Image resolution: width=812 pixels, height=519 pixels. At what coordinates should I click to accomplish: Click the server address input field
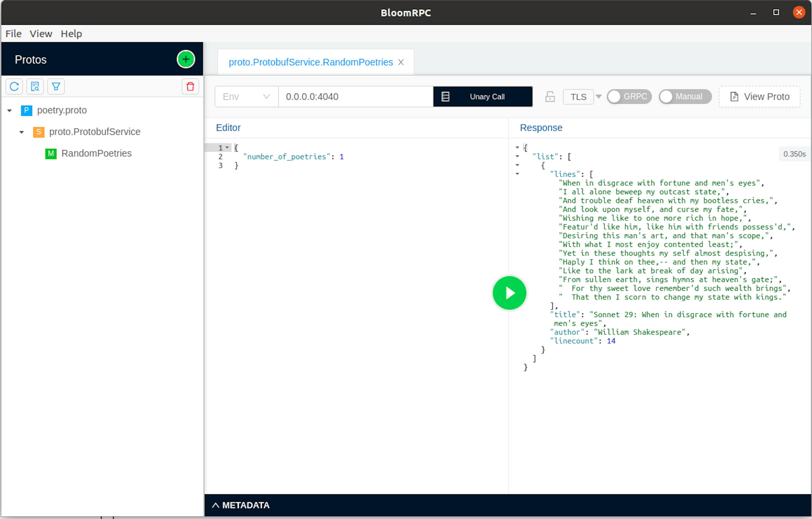click(355, 97)
